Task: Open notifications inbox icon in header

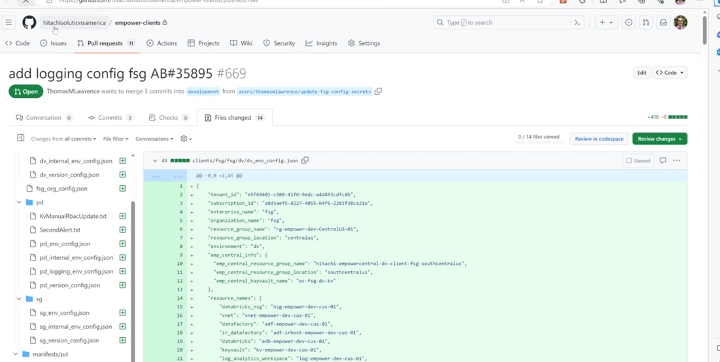Action: coord(663,22)
